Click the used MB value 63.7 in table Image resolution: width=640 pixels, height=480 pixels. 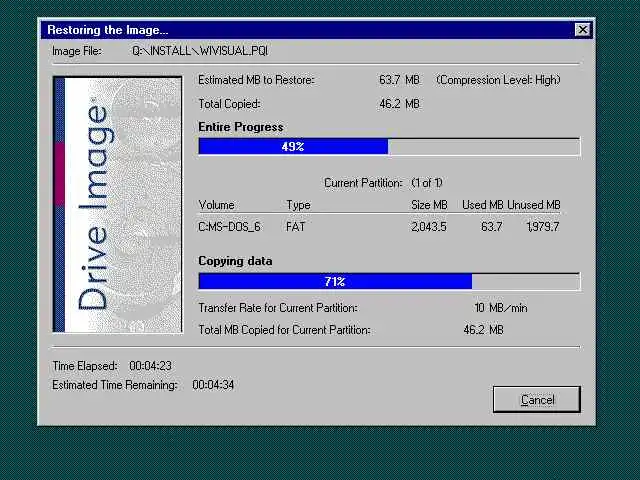[491, 227]
